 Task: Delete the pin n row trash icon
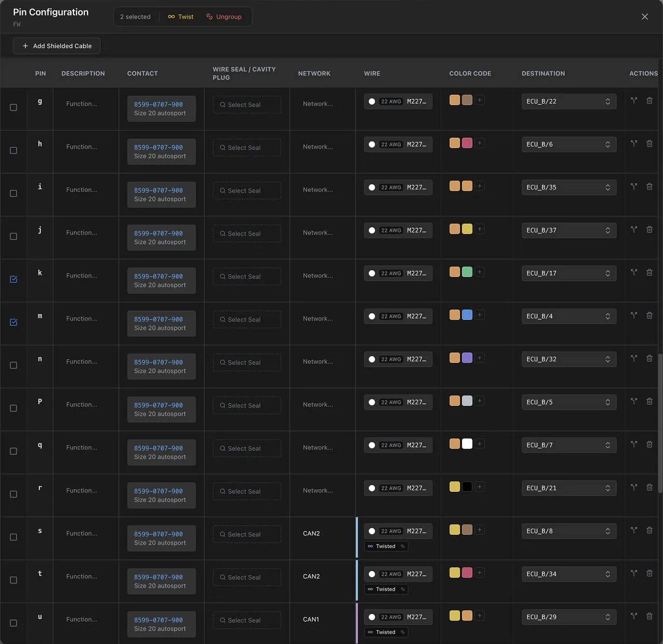tap(650, 358)
